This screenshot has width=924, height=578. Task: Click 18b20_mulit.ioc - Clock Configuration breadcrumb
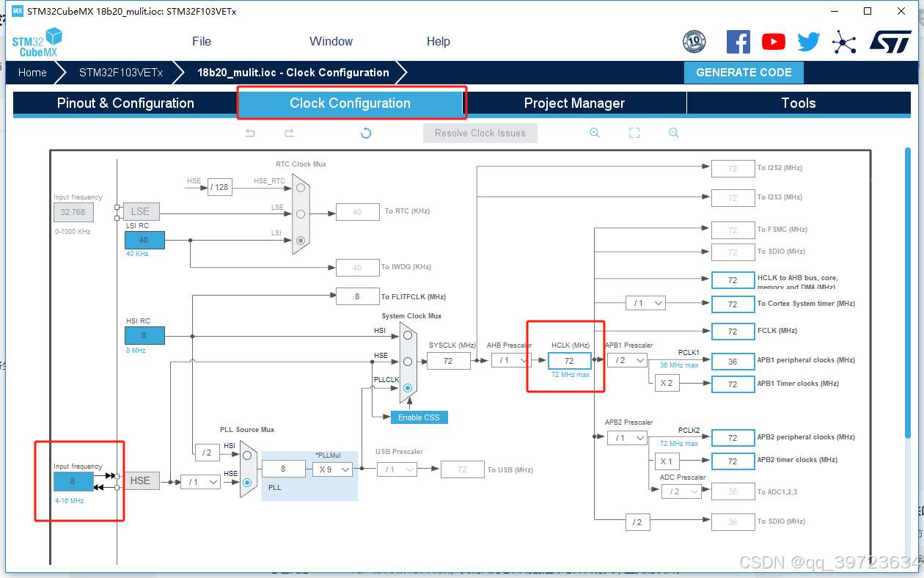[x=293, y=73]
